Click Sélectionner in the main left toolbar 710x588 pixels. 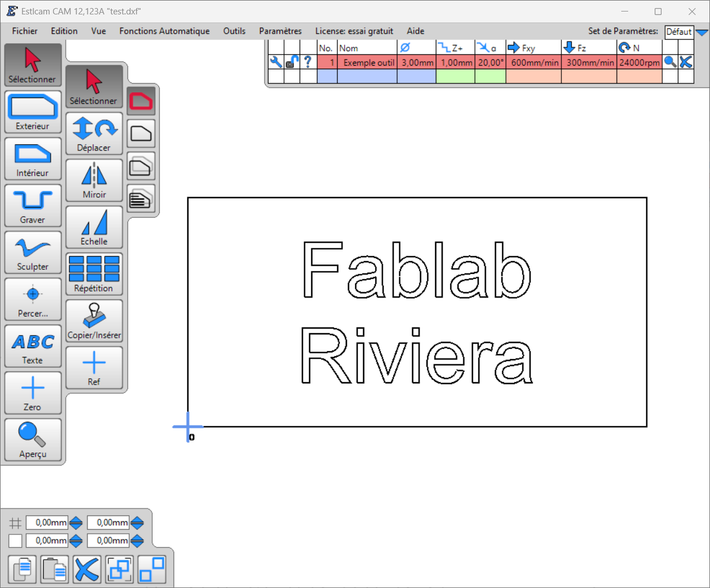(33, 65)
